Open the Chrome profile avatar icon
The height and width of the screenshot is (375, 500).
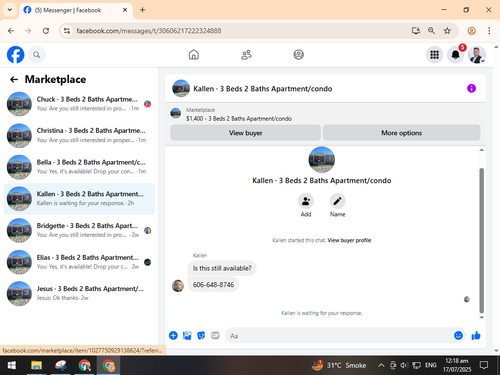click(471, 31)
